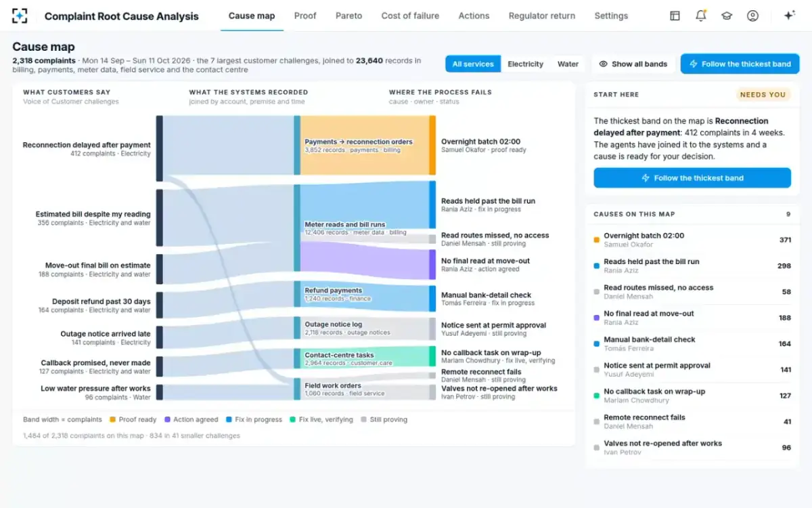The width and height of the screenshot is (812, 508).
Task: Open Reads held past the bill run list row
Action: pos(692,266)
